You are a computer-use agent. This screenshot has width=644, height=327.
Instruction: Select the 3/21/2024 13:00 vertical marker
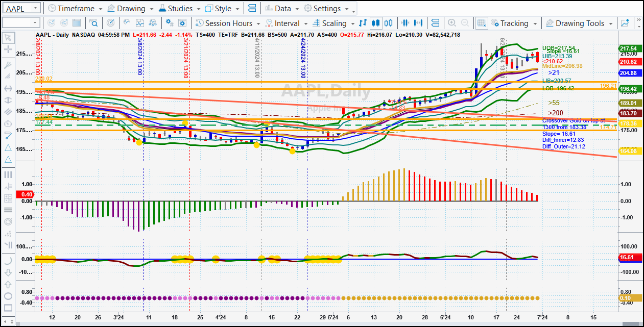(186, 59)
